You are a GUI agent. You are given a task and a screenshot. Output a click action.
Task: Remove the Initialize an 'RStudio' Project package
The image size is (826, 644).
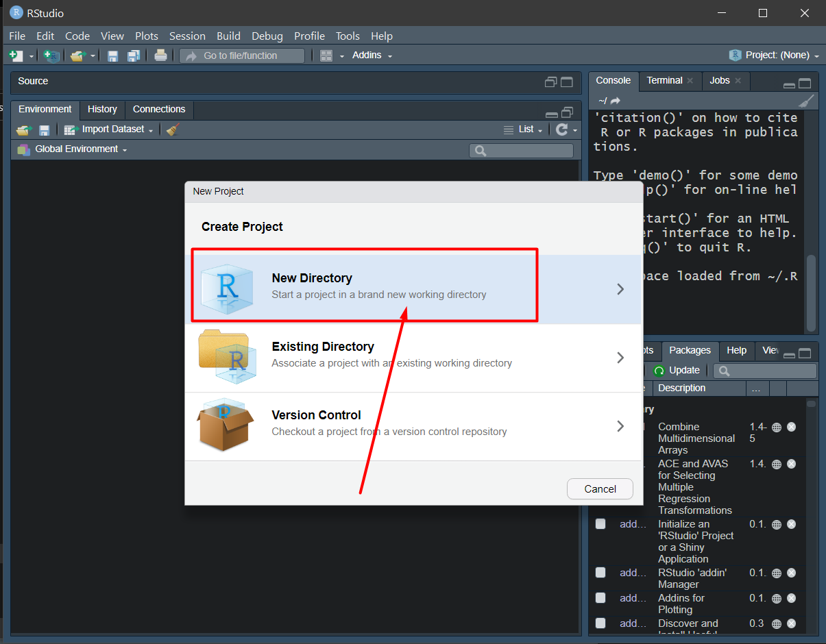click(791, 524)
